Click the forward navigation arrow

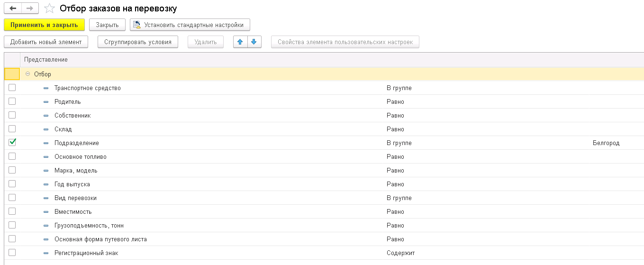coord(29,8)
